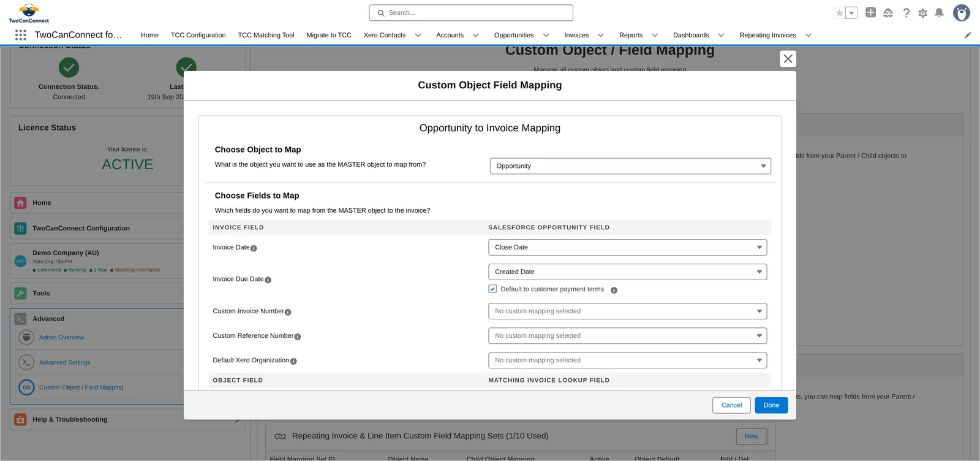Open the Custom Reference Number mapping dropdown
This screenshot has height=461, width=980.
tap(627, 336)
